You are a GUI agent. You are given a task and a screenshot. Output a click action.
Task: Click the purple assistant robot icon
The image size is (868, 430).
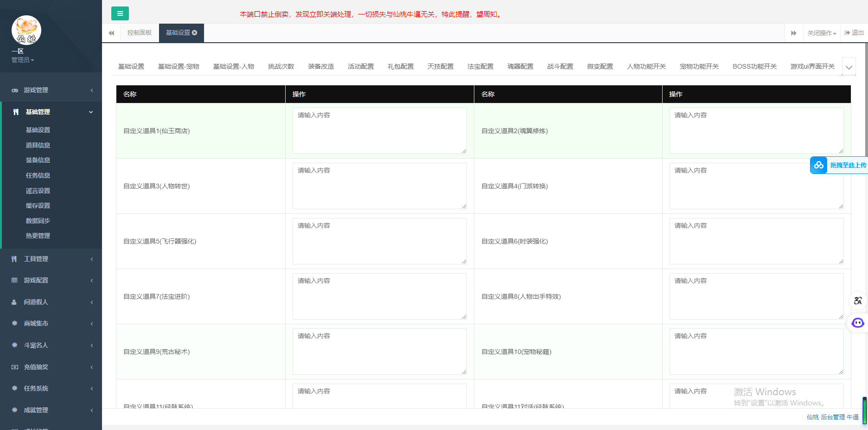(x=858, y=323)
